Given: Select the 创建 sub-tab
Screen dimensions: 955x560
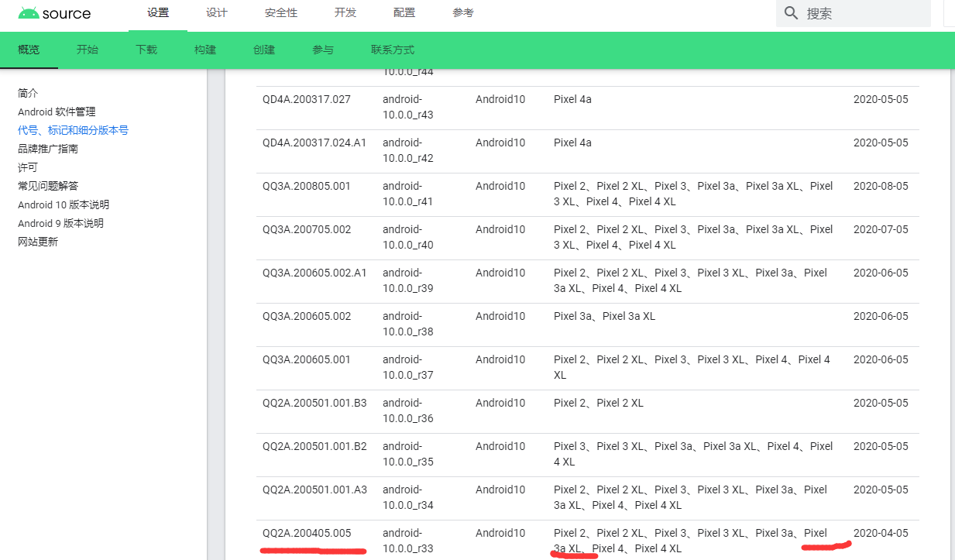Looking at the screenshot, I should 264,50.
